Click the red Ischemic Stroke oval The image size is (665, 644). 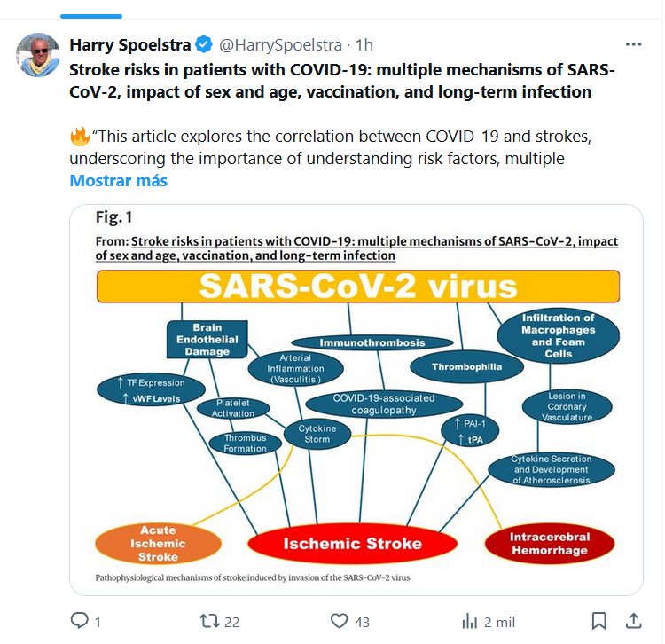click(352, 543)
